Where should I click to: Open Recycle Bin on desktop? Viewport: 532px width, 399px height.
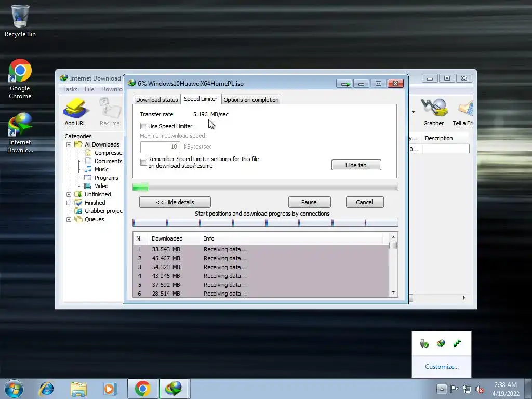20,21
